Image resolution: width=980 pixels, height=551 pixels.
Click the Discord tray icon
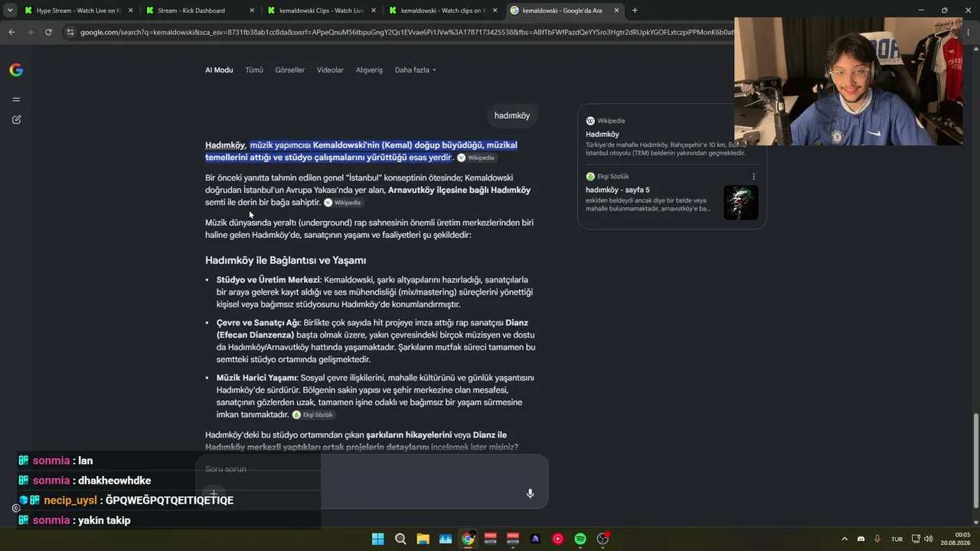tap(861, 539)
